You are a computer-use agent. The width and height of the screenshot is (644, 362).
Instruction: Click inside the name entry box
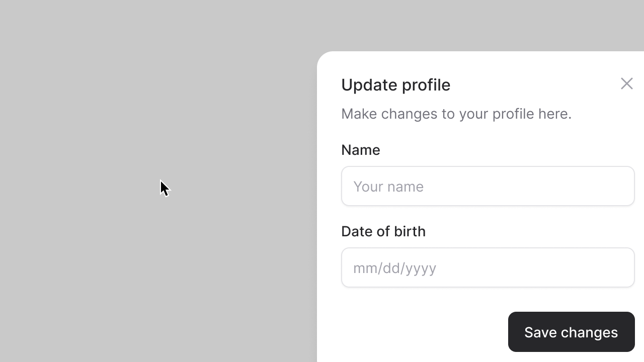pos(488,186)
